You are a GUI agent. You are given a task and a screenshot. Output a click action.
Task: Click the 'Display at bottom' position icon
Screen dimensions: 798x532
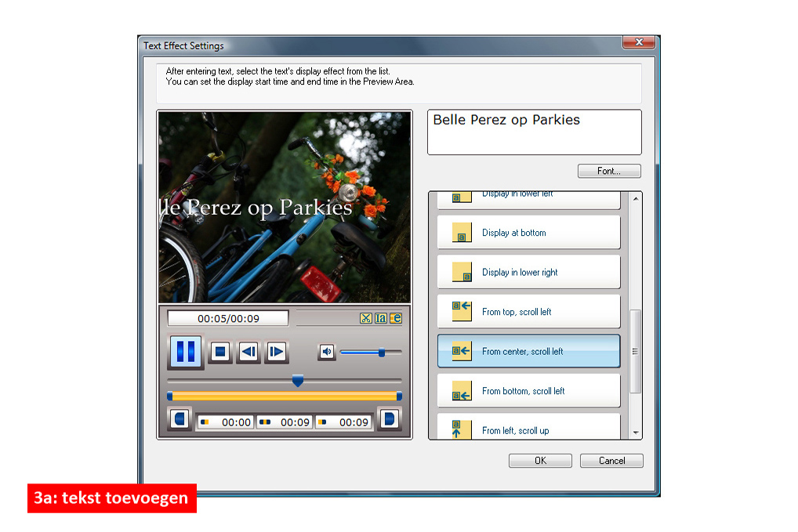point(462,233)
